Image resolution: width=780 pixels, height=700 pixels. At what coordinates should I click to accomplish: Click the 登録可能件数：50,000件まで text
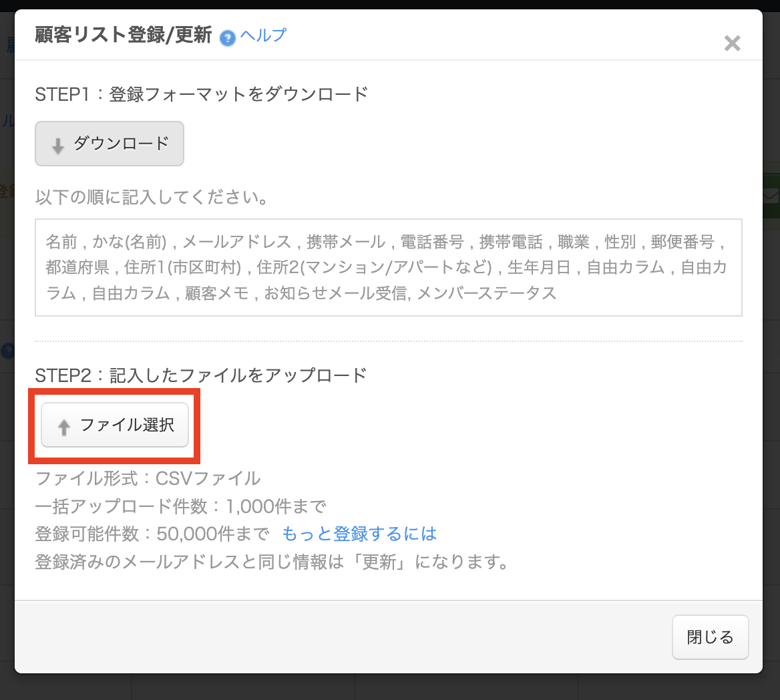point(152,534)
